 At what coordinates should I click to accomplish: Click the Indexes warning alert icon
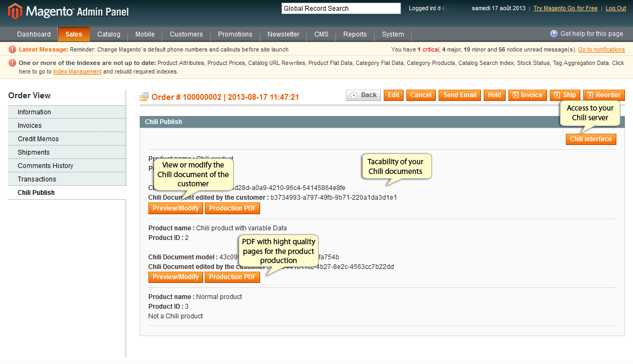[x=12, y=63]
